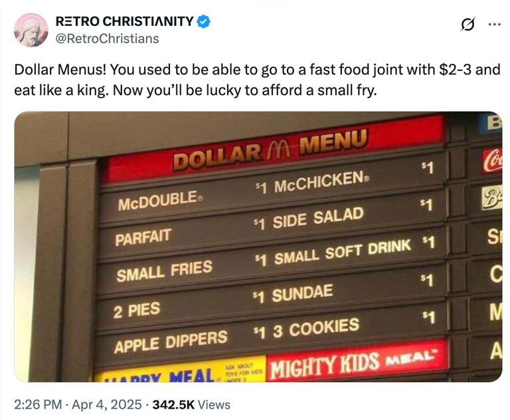Click the Grok slashed-circle icon

point(467,25)
